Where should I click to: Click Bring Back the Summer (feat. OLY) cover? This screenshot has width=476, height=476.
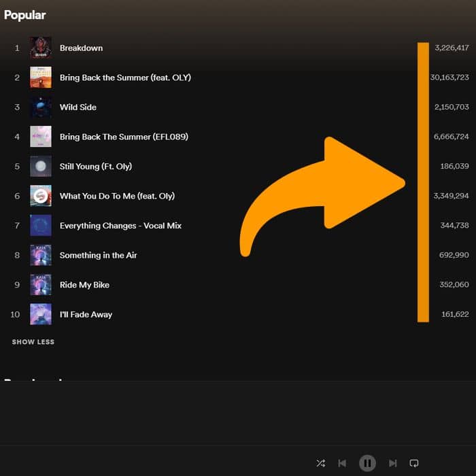click(41, 78)
